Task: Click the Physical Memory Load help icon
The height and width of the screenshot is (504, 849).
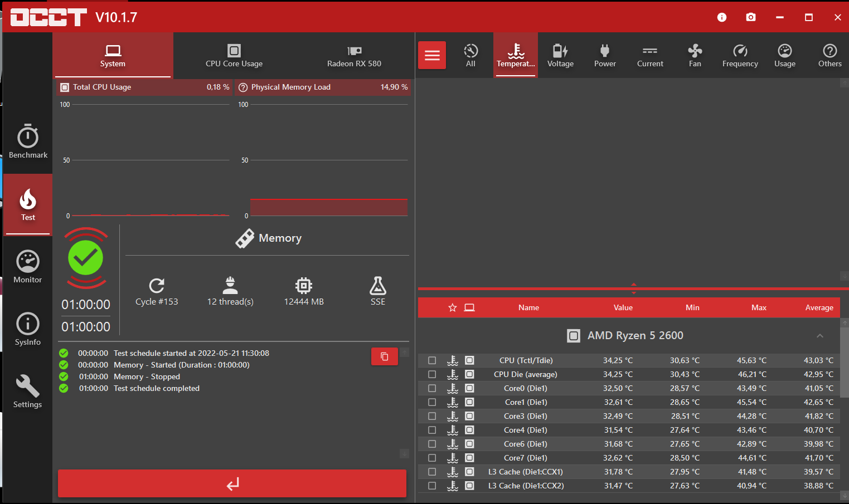Action: pos(243,87)
